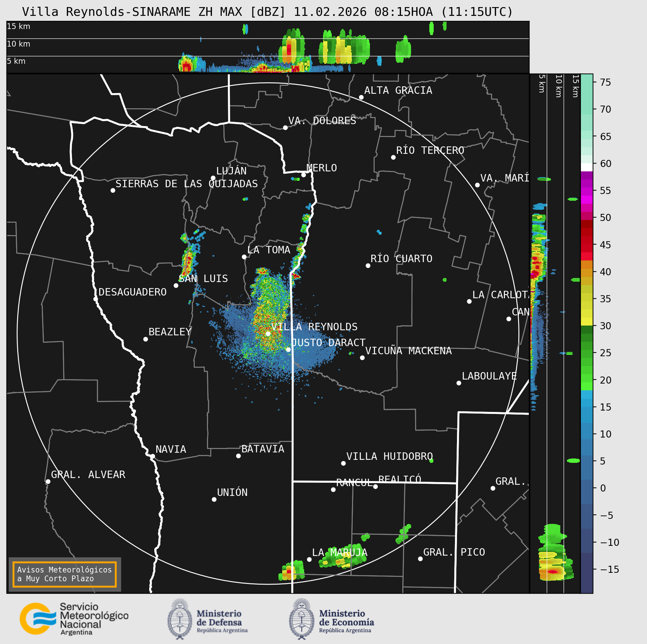Image resolution: width=647 pixels, height=644 pixels.
Task: Select the "DESAGUADERO" map label
Action: click(x=133, y=292)
